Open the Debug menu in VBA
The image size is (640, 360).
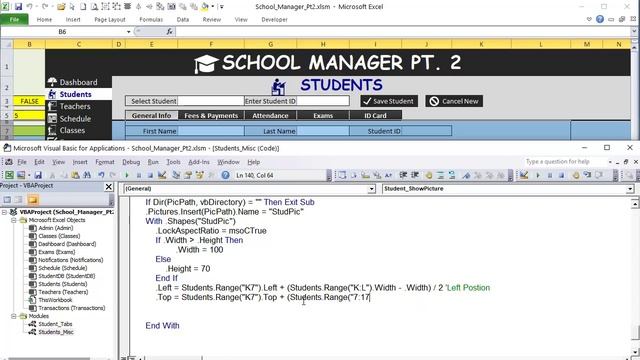pyautogui.click(x=131, y=162)
